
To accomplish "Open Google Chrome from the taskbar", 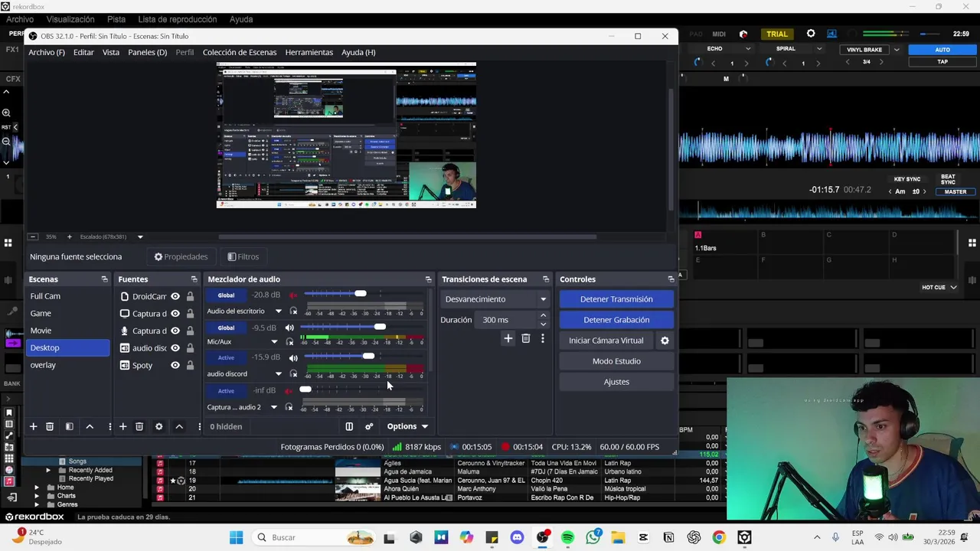I will click(x=719, y=537).
